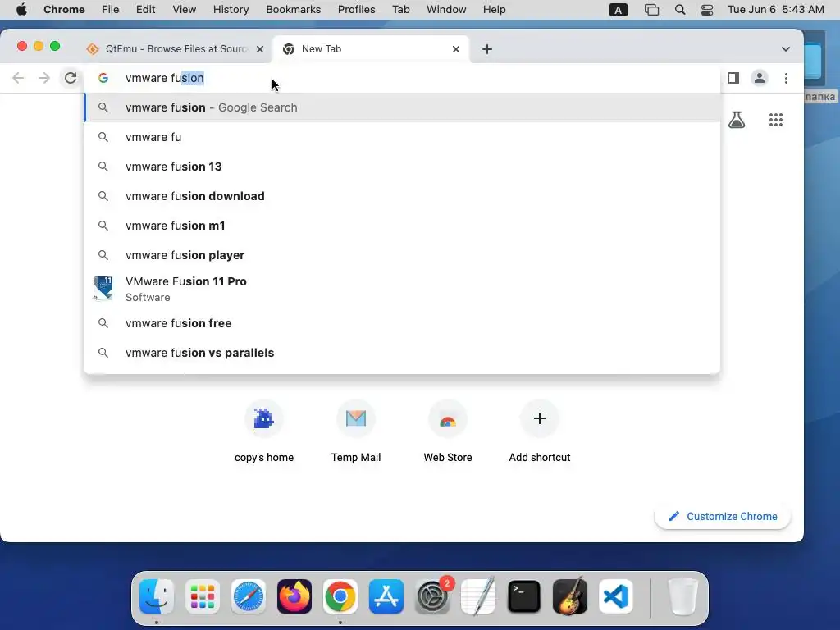Open the File menu
This screenshot has width=840, height=630.
click(x=111, y=10)
